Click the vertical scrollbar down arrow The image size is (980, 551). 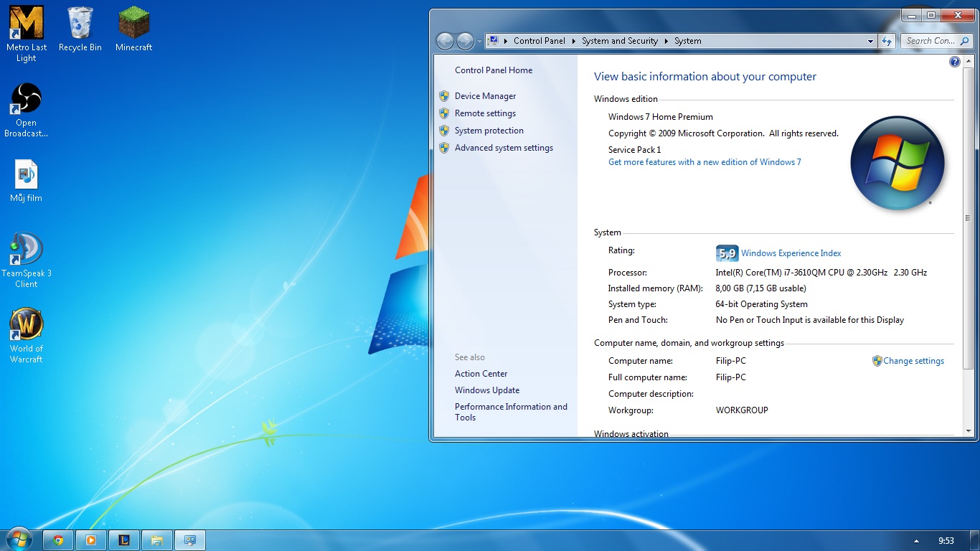coord(968,431)
